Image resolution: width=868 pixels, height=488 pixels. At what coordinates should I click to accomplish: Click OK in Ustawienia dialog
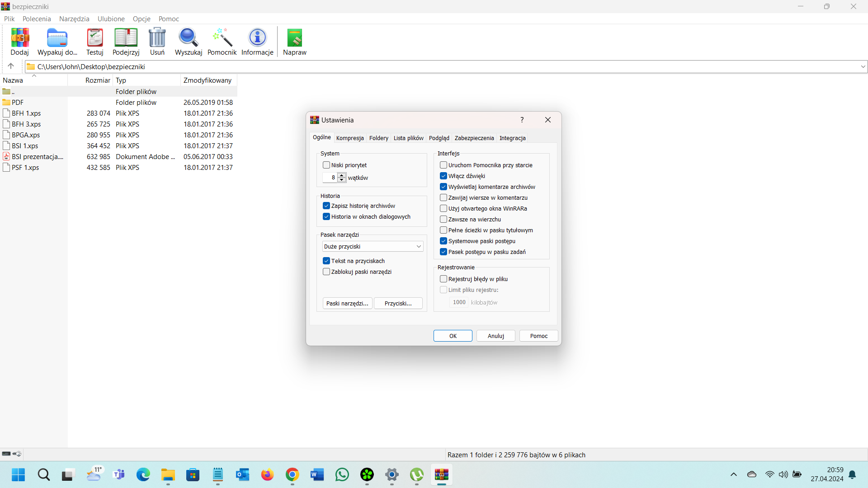(x=453, y=336)
